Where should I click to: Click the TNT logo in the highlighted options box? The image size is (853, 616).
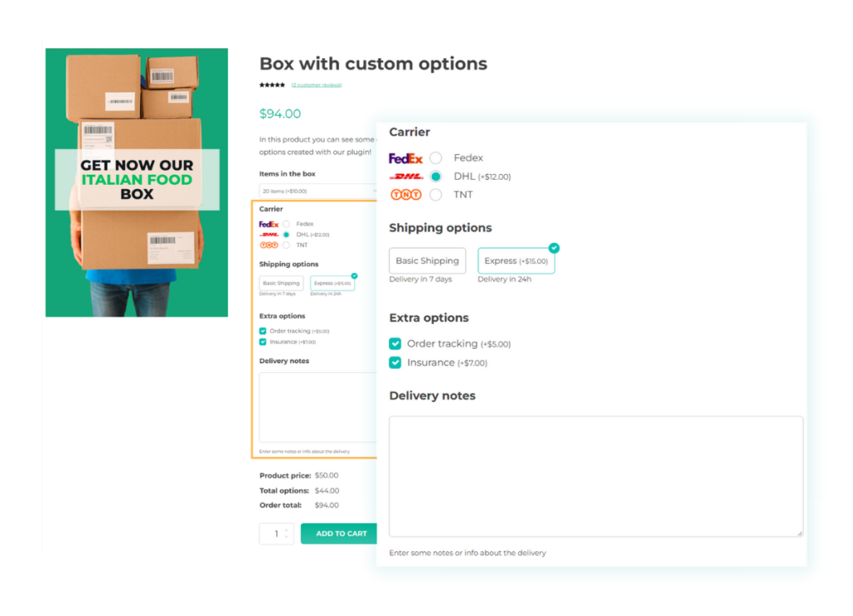tap(269, 245)
